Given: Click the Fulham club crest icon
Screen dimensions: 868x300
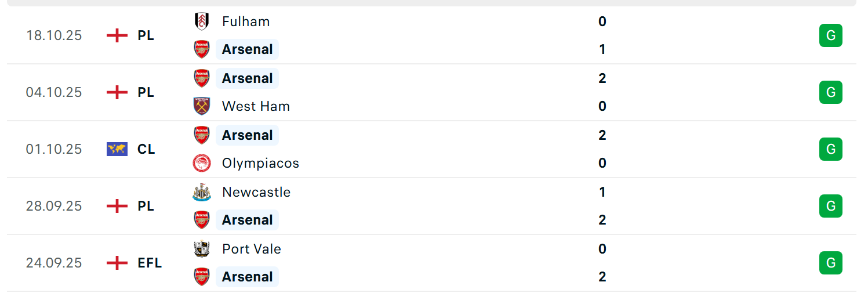Looking at the screenshot, I should (x=201, y=21).
